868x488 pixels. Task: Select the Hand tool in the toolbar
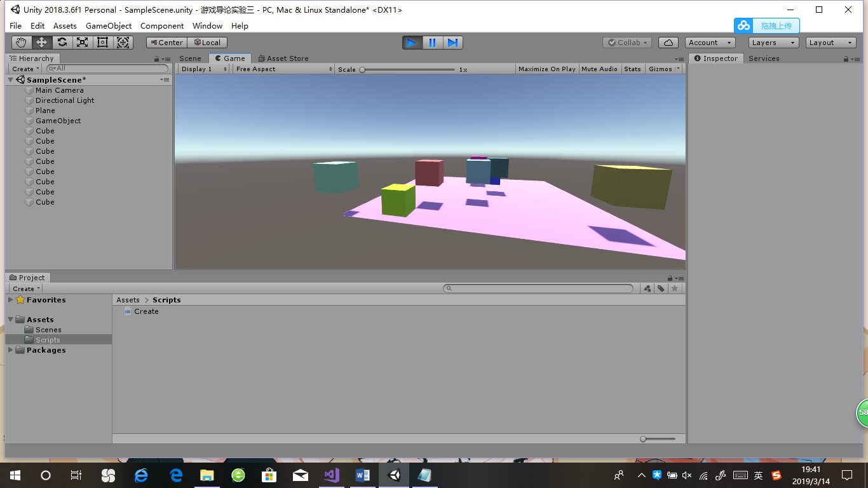coord(21,42)
